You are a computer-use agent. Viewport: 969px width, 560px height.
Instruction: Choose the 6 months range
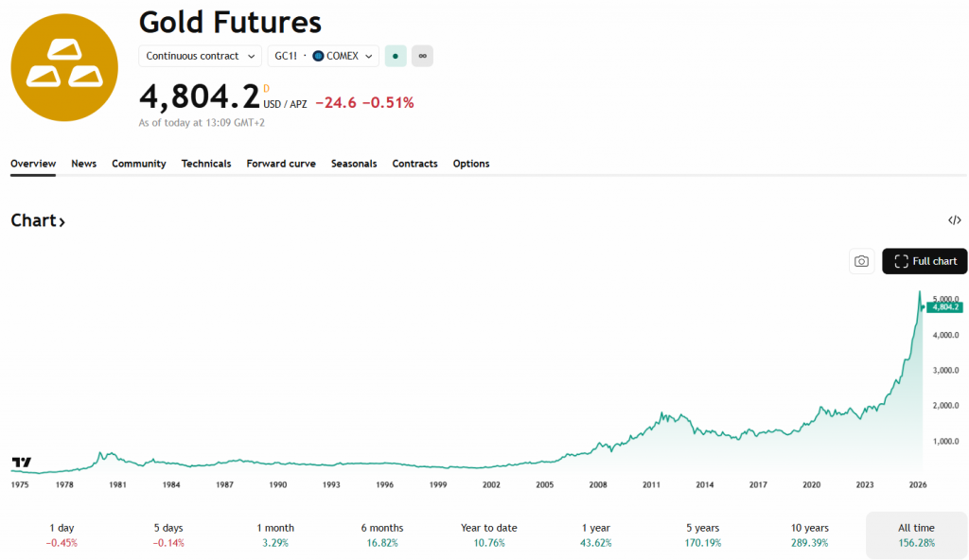tap(382, 535)
